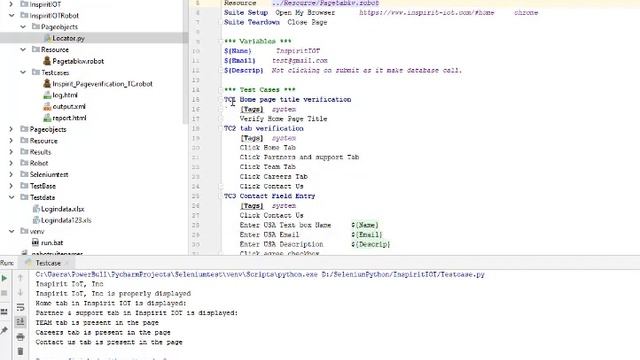
Task: Select log.html in project tree
Action: (65, 95)
